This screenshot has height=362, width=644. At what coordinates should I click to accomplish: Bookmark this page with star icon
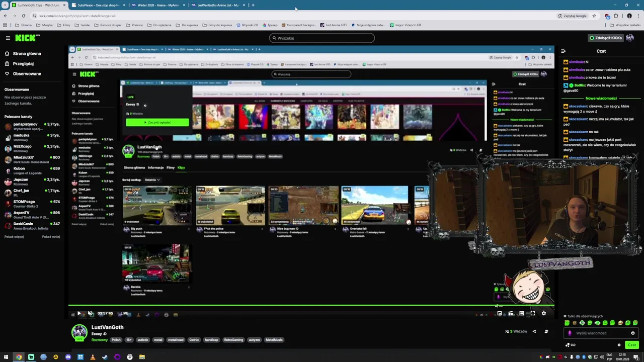(x=594, y=16)
